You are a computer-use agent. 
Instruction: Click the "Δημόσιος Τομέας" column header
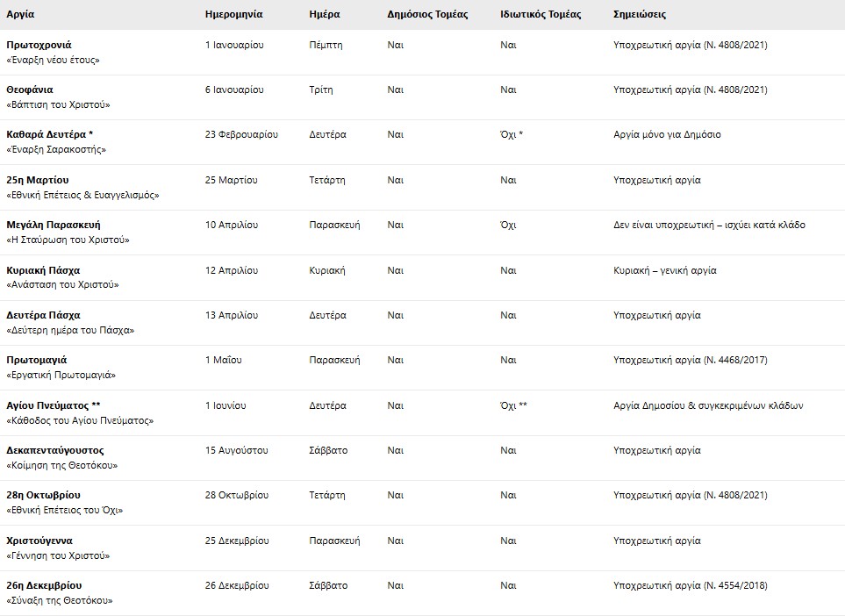click(x=427, y=15)
